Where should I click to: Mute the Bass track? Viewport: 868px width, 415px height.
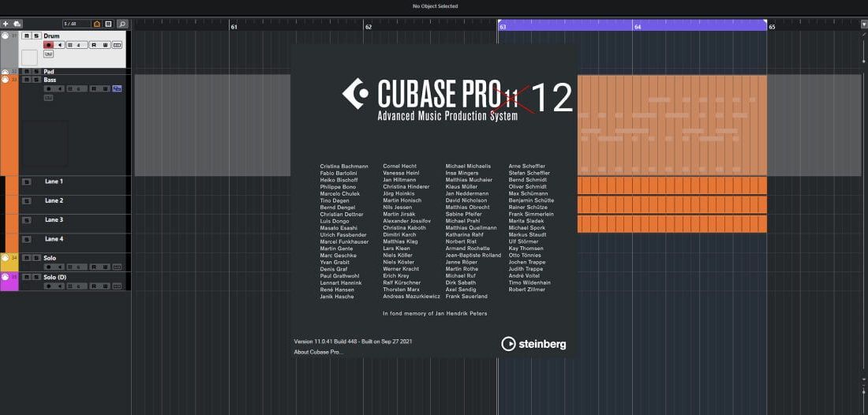pos(27,80)
